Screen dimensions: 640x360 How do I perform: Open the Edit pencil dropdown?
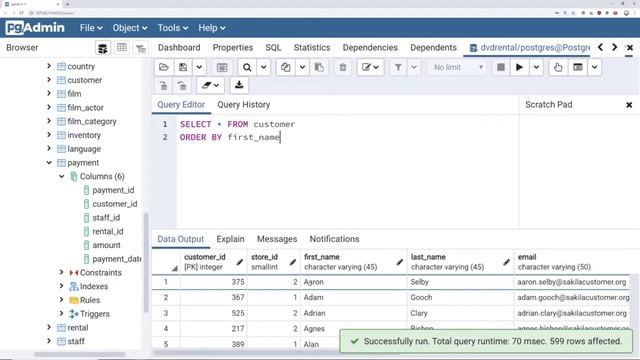point(370,67)
